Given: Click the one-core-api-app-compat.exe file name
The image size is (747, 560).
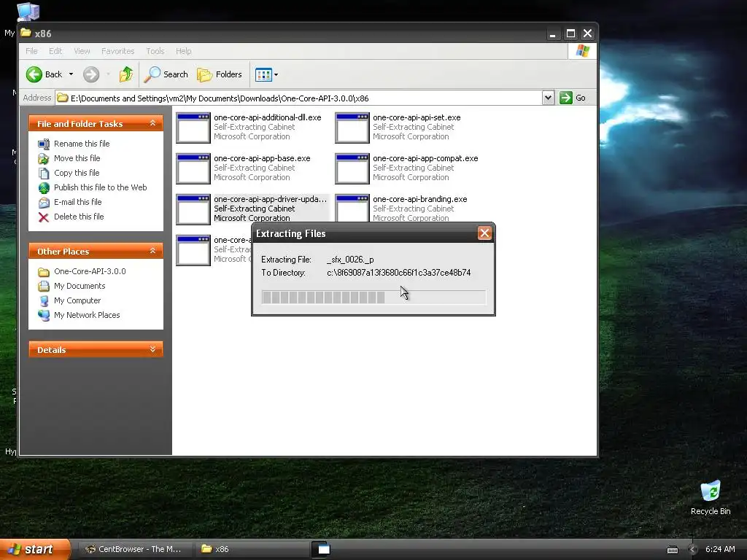Looking at the screenshot, I should [x=425, y=158].
